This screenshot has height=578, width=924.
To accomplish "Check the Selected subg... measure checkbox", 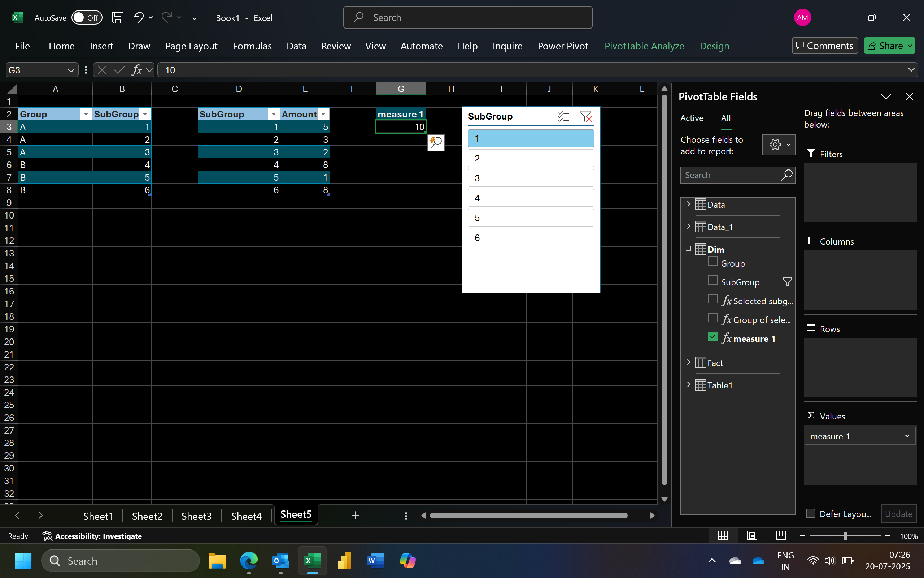I will click(x=712, y=299).
